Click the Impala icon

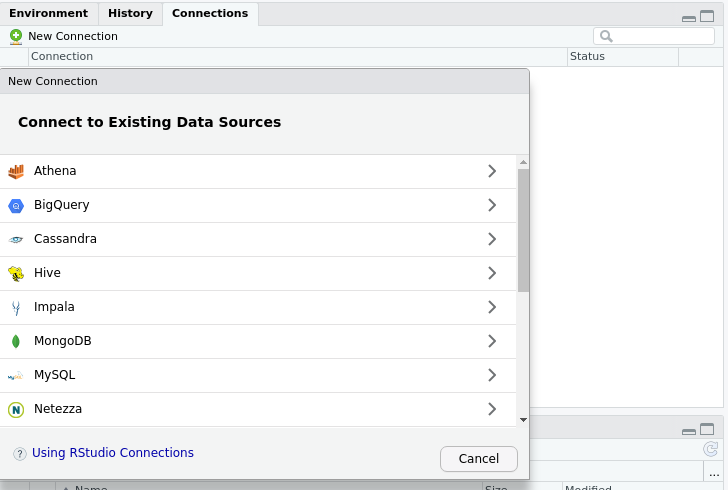click(x=16, y=307)
